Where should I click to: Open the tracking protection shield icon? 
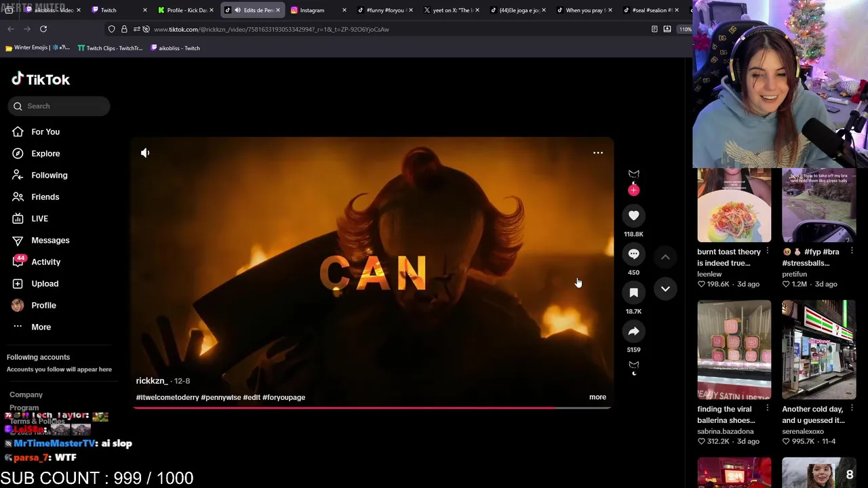click(x=111, y=29)
